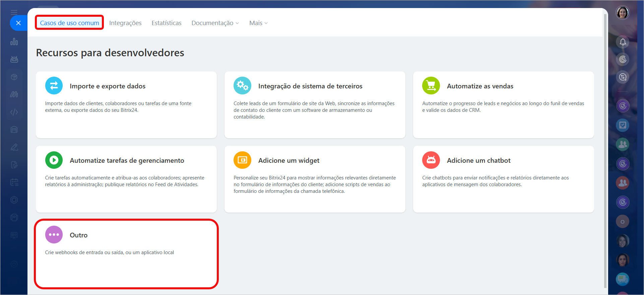Screen dimensions: 644x295
Task: Switch to the Integrações tab
Action: coord(125,23)
